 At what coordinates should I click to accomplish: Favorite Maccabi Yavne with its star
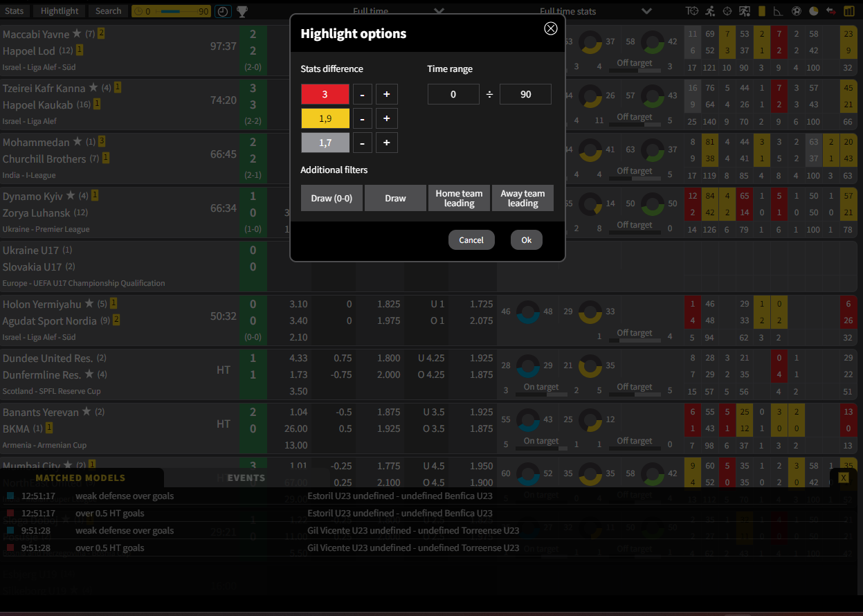click(77, 33)
